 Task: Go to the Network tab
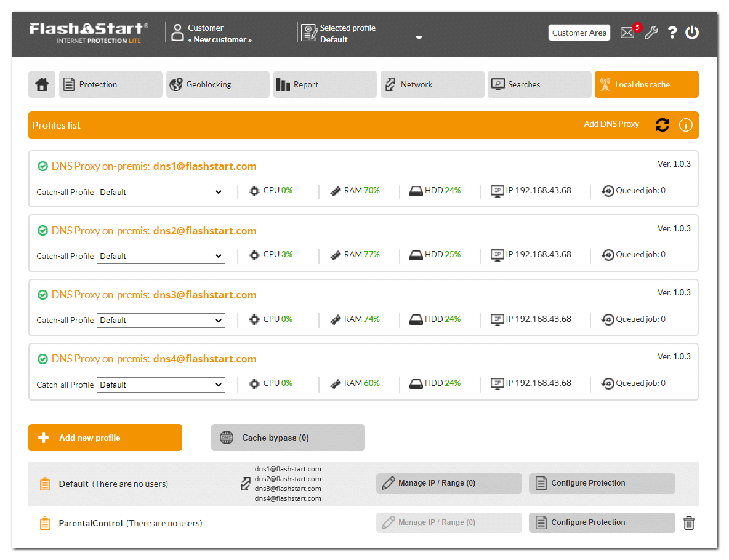pyautogui.click(x=432, y=84)
